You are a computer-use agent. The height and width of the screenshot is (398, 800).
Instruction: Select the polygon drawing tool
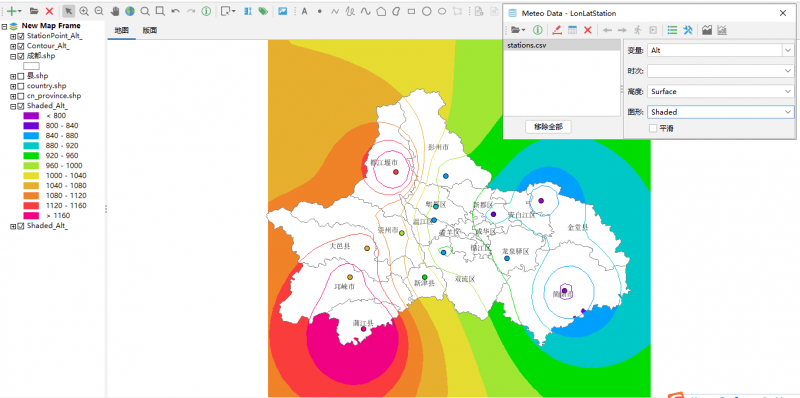pyautogui.click(x=381, y=11)
